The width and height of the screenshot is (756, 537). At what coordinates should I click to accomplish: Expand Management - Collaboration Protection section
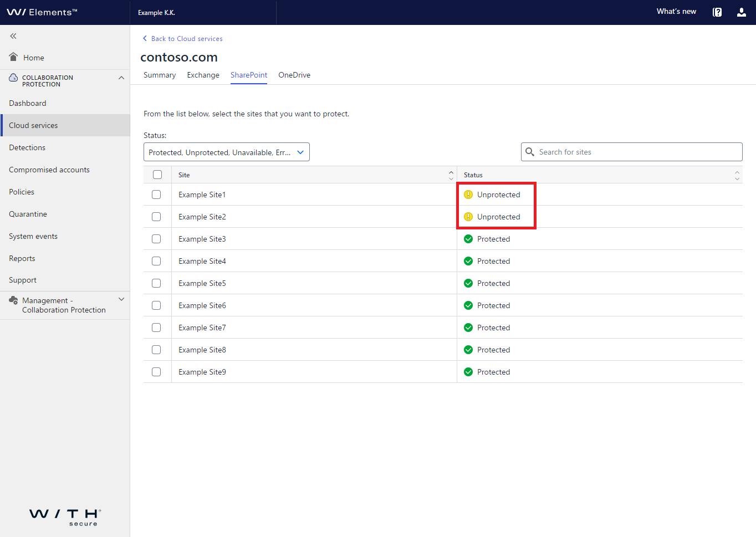121,299
